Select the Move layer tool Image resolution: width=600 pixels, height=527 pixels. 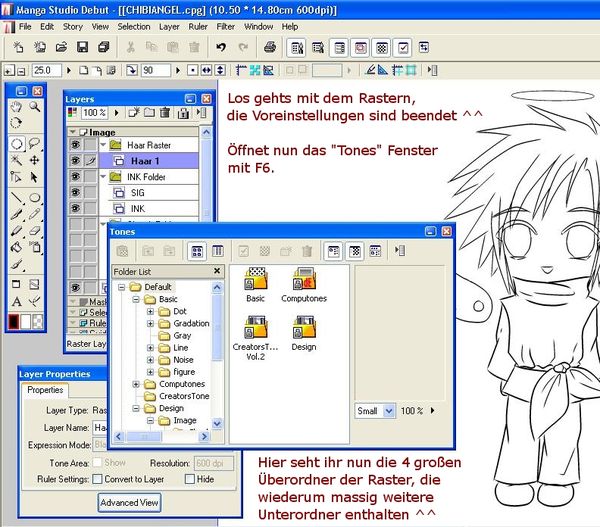click(x=34, y=160)
